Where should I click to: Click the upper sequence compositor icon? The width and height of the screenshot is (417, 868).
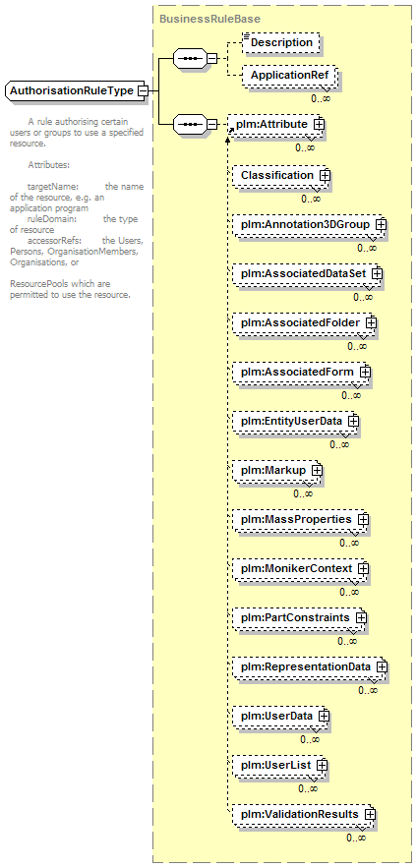click(x=190, y=58)
